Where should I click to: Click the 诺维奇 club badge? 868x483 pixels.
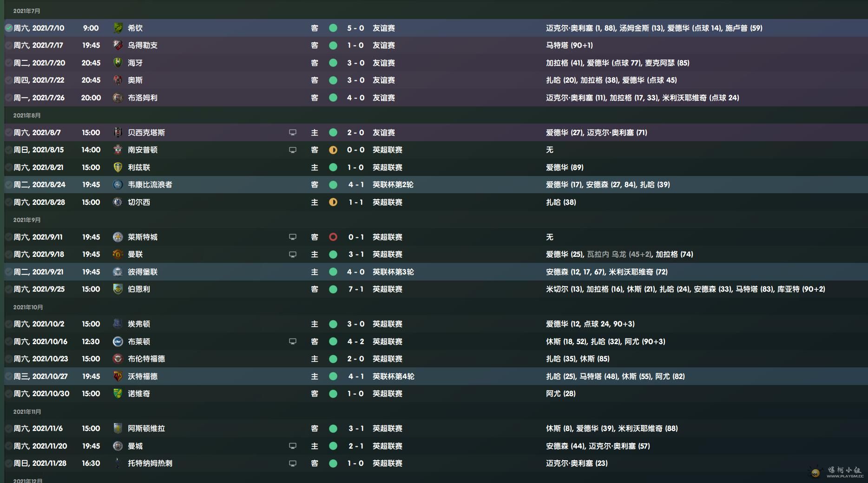click(118, 394)
